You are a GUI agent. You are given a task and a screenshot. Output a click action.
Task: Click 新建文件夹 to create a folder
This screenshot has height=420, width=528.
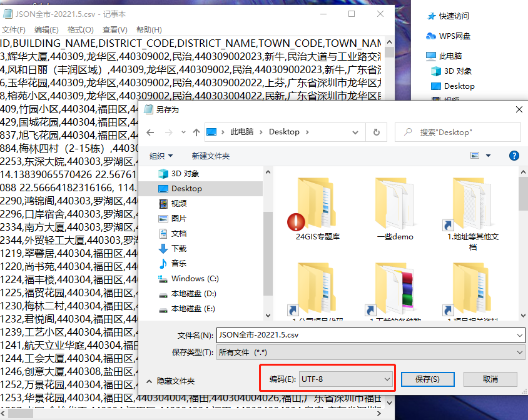(x=210, y=155)
